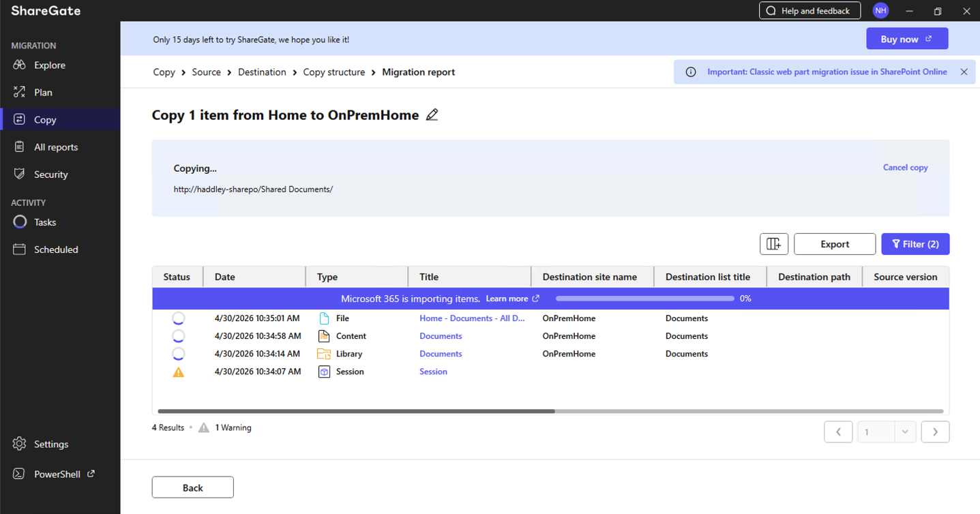Open Filter (2)

pos(915,244)
